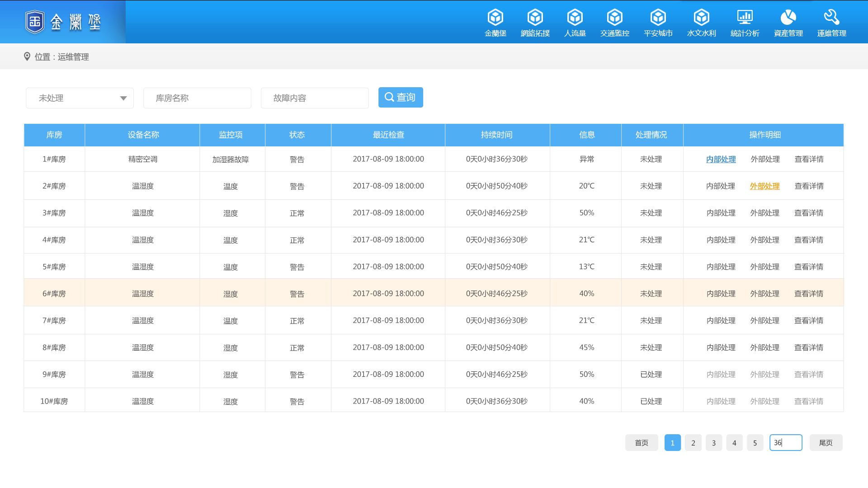The image size is (868, 488).
Task: Select the highlighted 6#库房 cell
Action: point(54,294)
